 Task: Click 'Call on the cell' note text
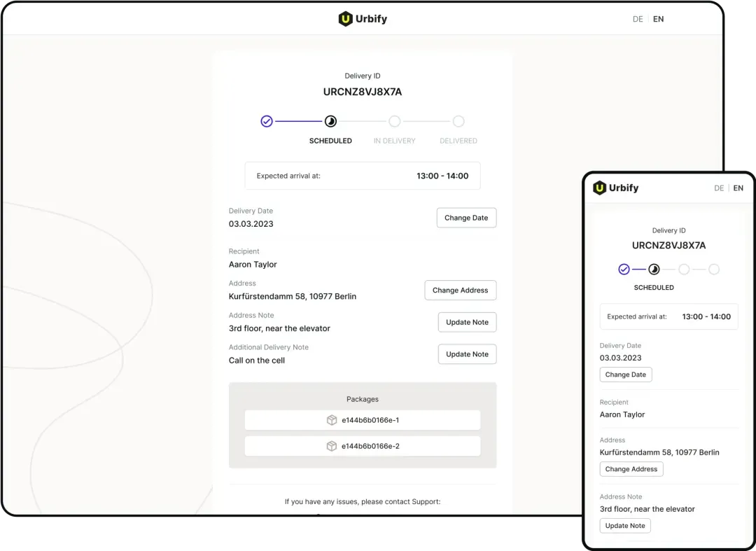(x=256, y=360)
